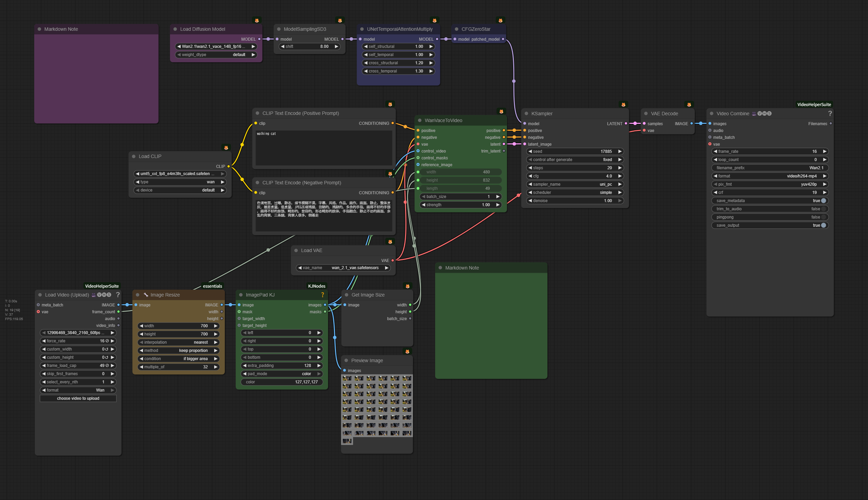Increase the steps value arrow in KSampler
The height and width of the screenshot is (500, 868).
click(620, 168)
